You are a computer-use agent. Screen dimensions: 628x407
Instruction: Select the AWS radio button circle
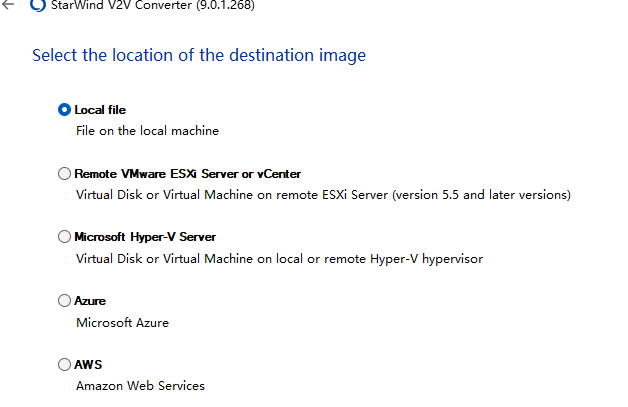[x=65, y=364]
